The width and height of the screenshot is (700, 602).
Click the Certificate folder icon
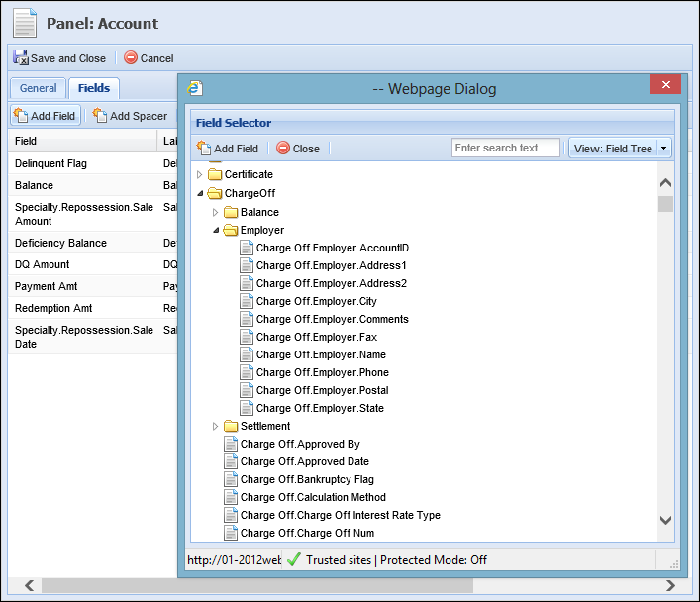(x=215, y=174)
